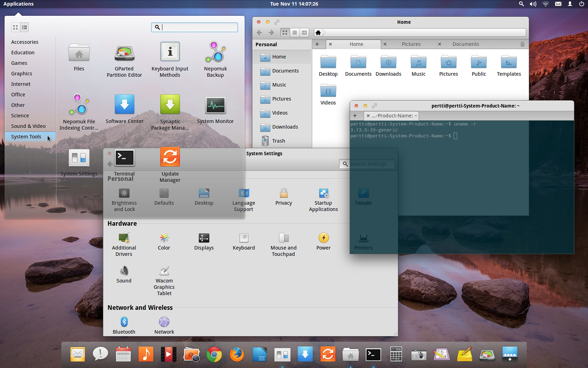Screen dimensions: 588x368
Task: Switch launcher to category view
Action: tap(24, 27)
